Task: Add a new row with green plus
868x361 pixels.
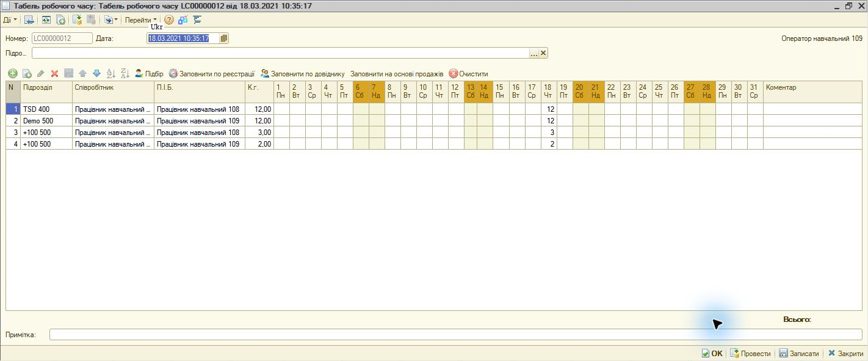Action: (12, 73)
